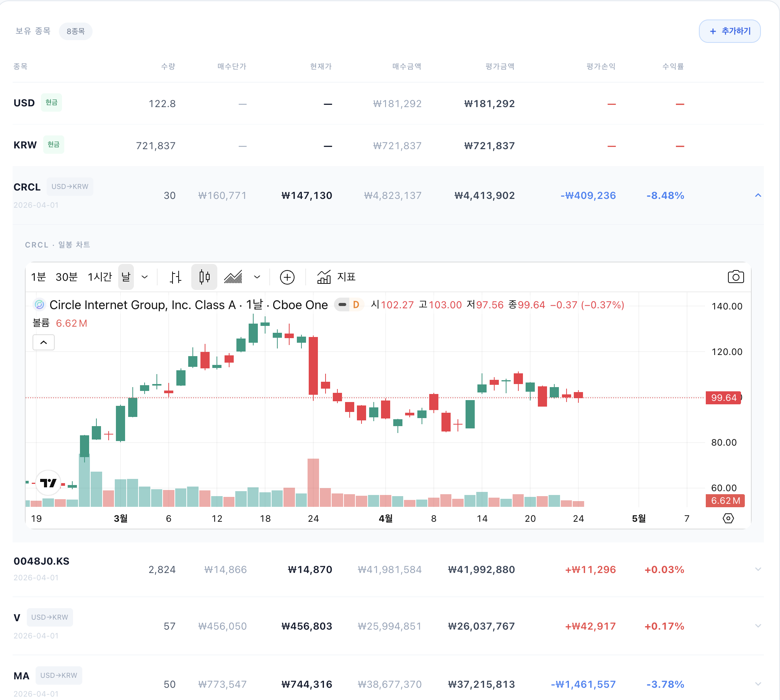
Task: Select the area chart style icon
Action: [233, 277]
